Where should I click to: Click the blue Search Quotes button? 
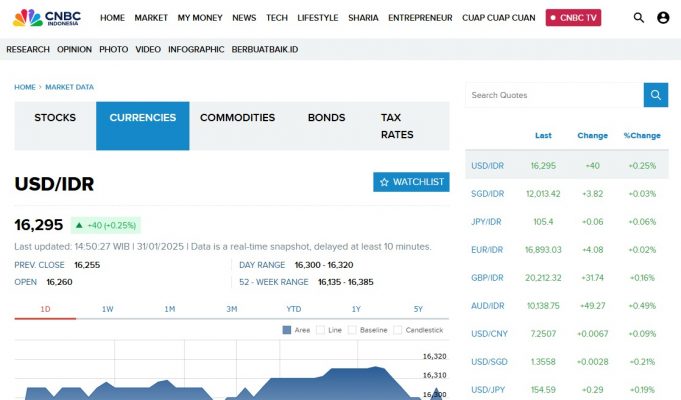tap(656, 95)
